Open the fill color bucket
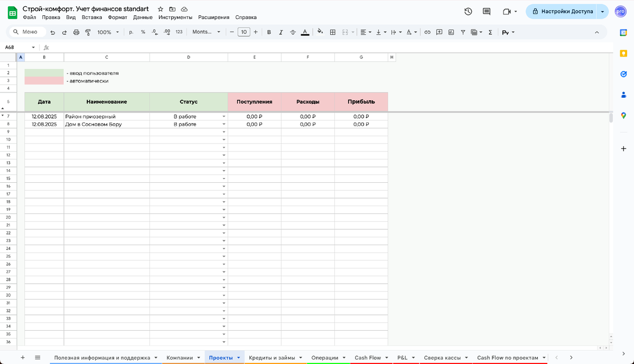Image resolution: width=634 pixels, height=364 pixels. tap(320, 32)
